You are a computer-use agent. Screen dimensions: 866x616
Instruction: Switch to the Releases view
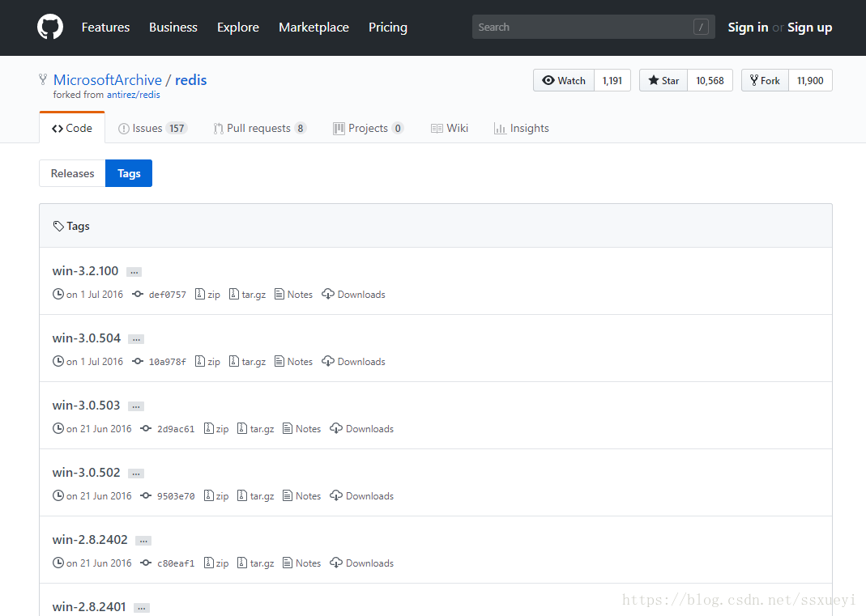point(72,173)
